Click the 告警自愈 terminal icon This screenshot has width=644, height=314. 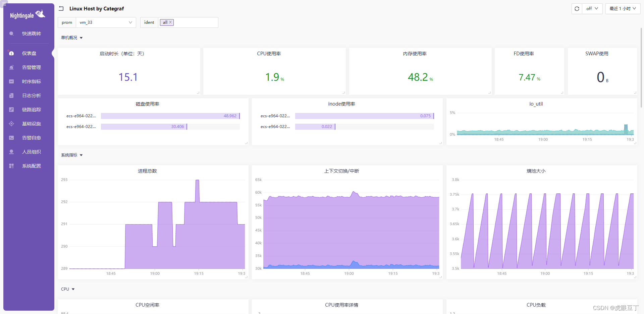pyautogui.click(x=11, y=138)
